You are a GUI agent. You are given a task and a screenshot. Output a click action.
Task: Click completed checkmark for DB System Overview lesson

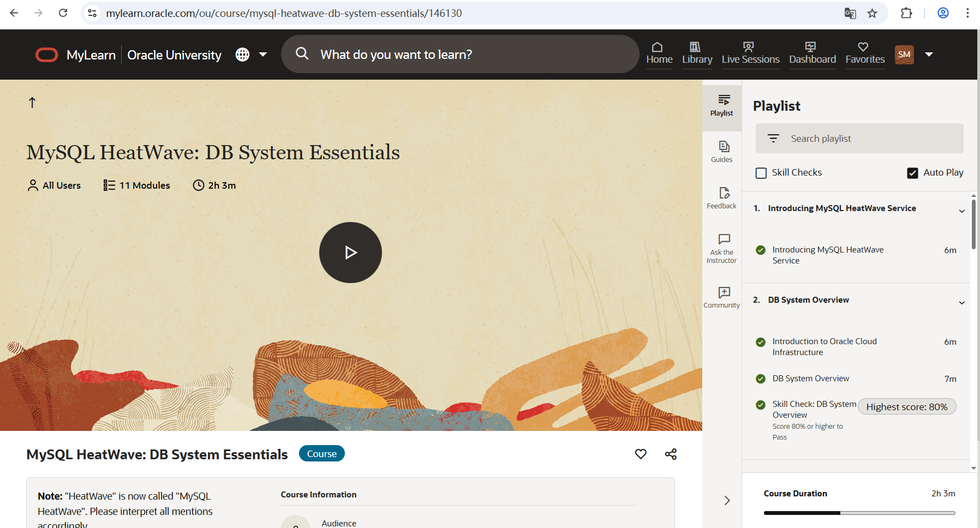tap(761, 379)
